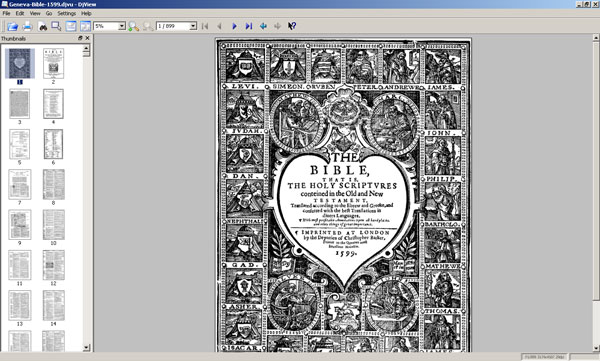The height and width of the screenshot is (361, 600).
Task: Open the View menu
Action: tap(35, 13)
